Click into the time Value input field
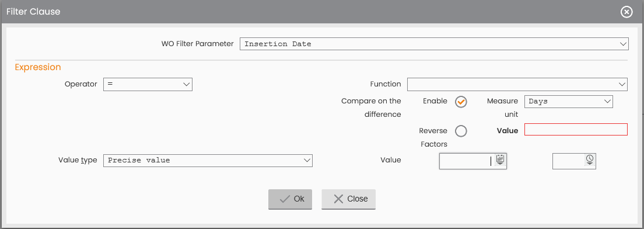644x229 pixels. 569,161
